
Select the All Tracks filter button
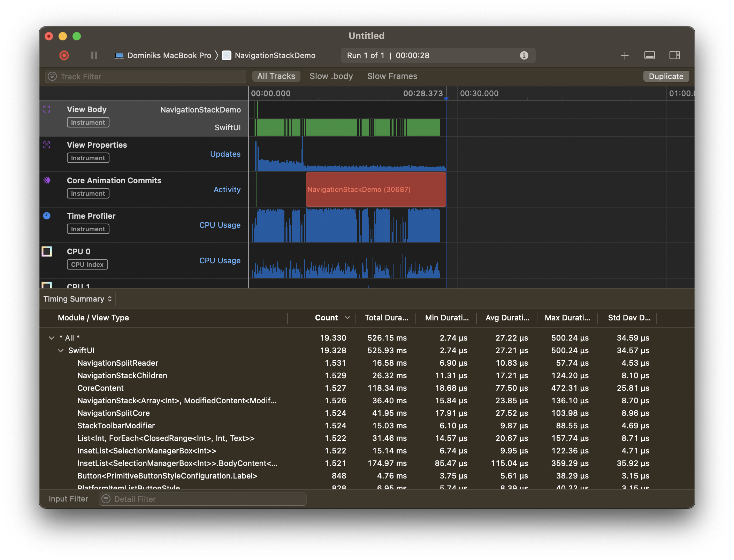[276, 76]
